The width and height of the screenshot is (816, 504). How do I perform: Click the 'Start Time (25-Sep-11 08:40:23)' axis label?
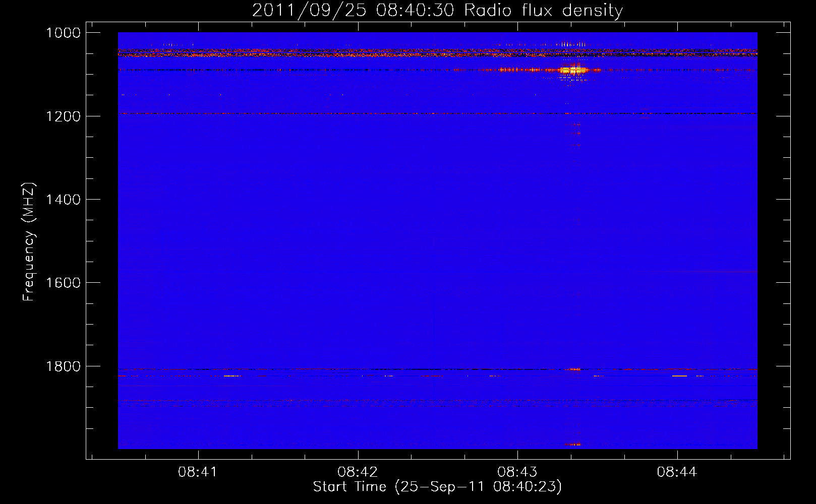pyautogui.click(x=437, y=487)
